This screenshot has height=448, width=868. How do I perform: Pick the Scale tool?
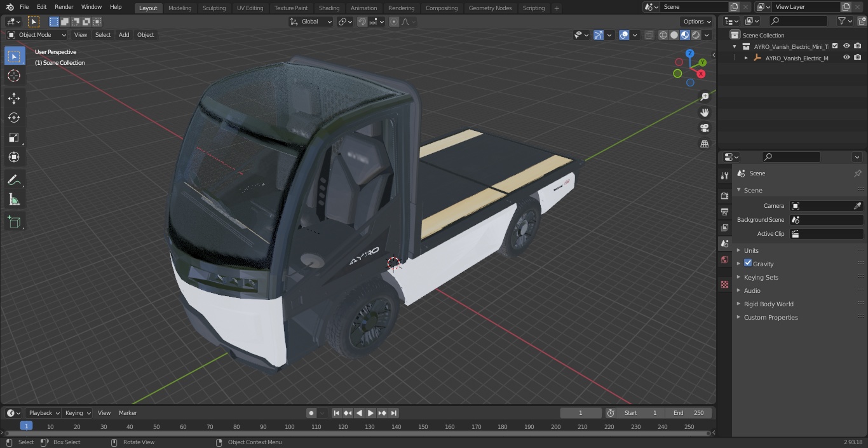coord(14,137)
